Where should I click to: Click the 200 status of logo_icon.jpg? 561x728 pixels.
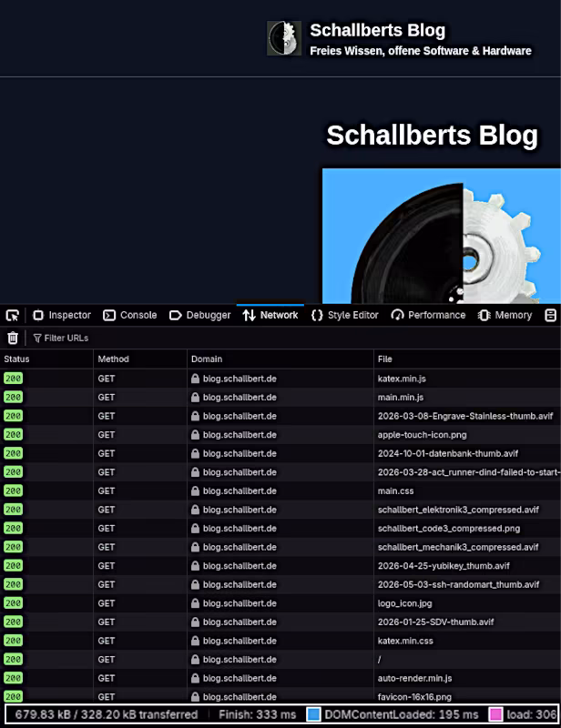(x=13, y=603)
